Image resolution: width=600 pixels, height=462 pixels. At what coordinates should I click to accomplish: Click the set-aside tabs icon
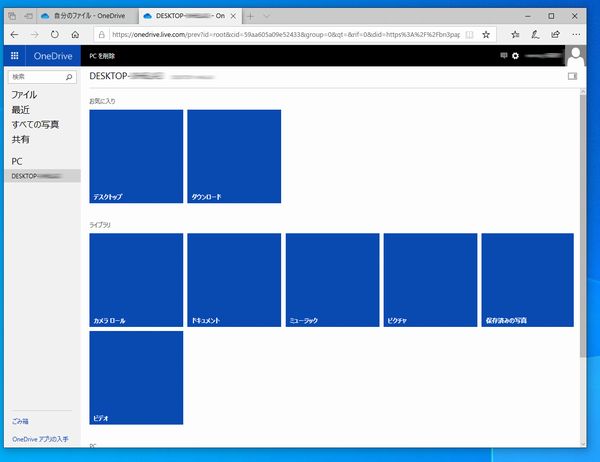[x=12, y=16]
